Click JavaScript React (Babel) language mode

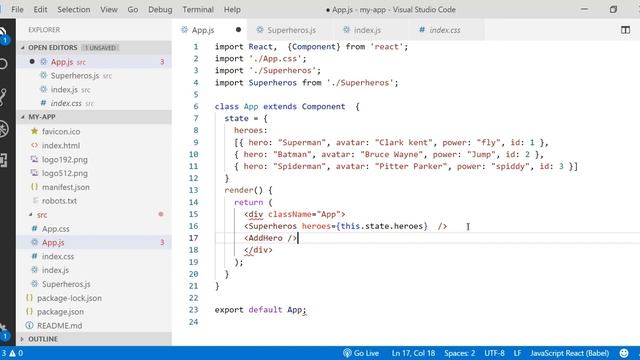pos(569,353)
